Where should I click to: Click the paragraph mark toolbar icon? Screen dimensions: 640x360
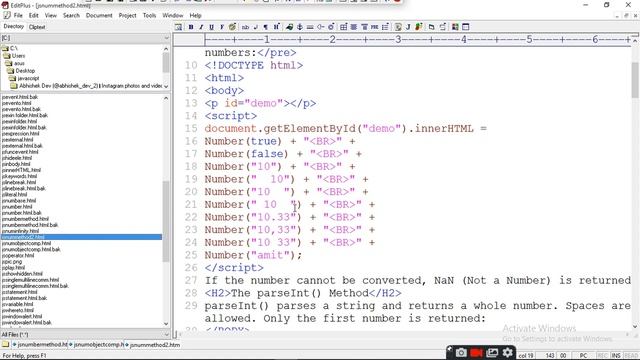coord(266,27)
